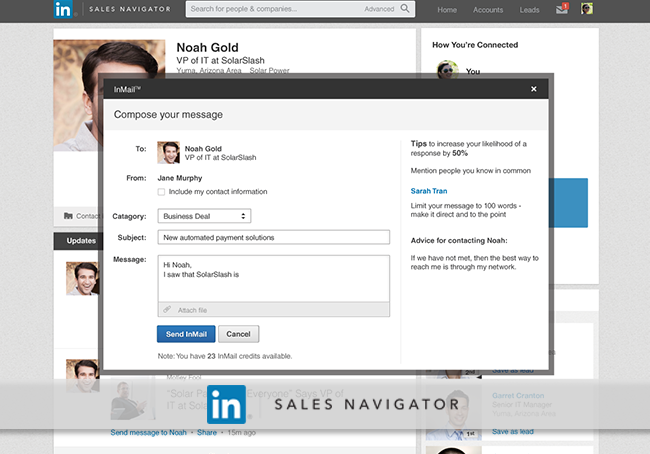Click the LinkedIn logo in the top bar

(64, 10)
